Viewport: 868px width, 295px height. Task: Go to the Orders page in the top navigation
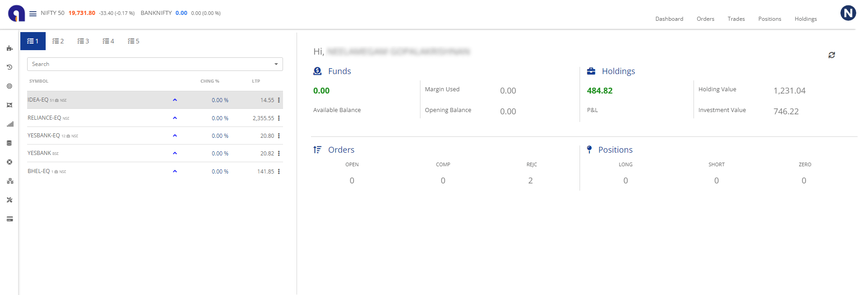(x=705, y=19)
